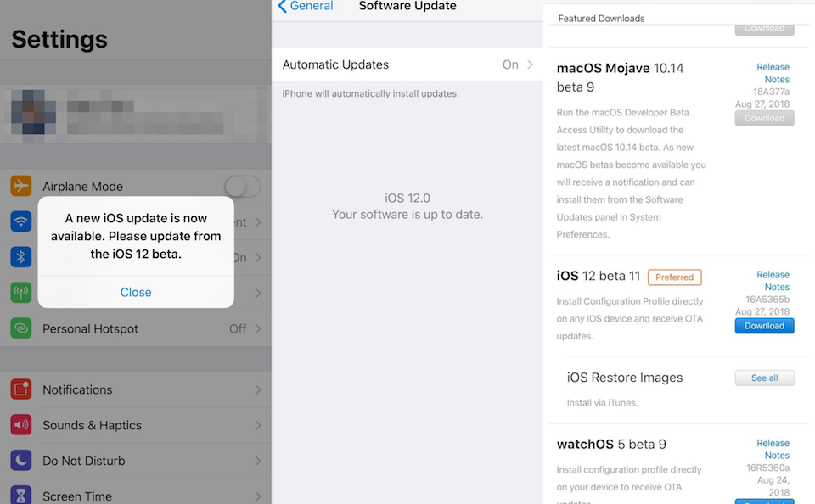
Task: Expand the Notifications settings chevron
Action: click(259, 389)
